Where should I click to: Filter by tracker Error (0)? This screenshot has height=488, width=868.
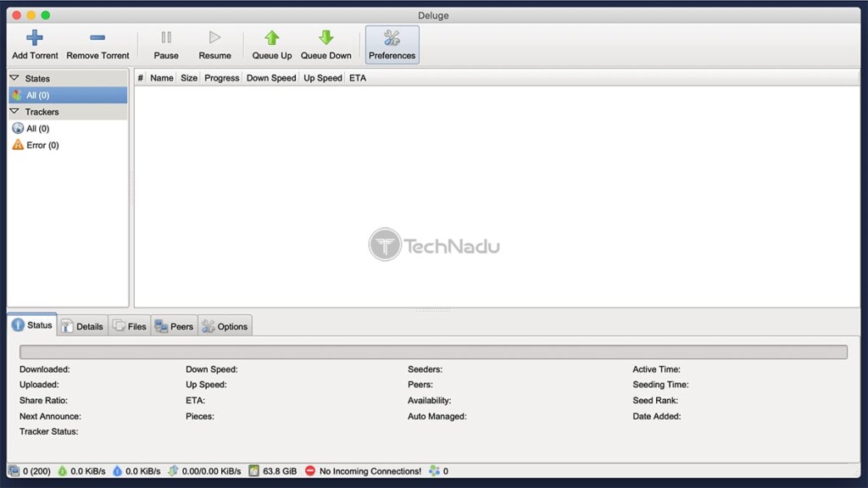[68, 145]
